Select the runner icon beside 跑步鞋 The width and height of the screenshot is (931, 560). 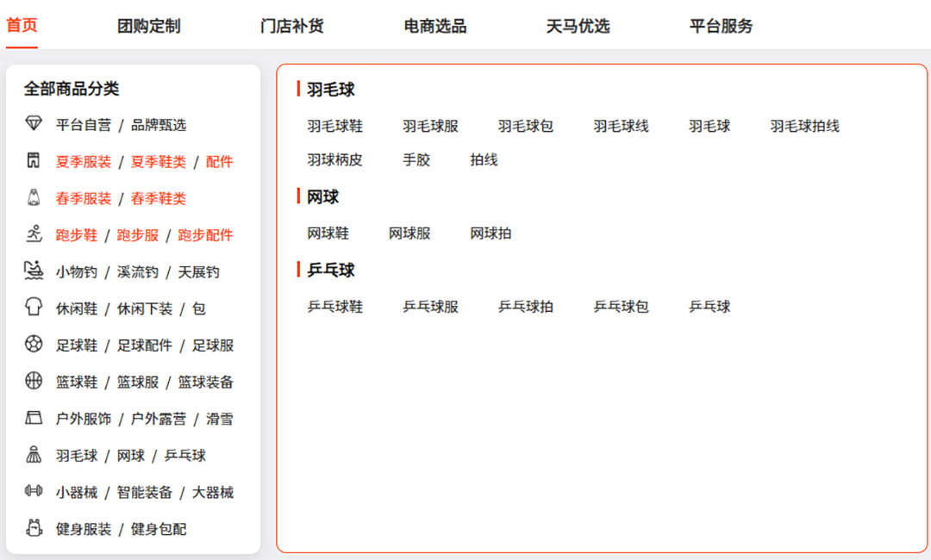[x=34, y=233]
